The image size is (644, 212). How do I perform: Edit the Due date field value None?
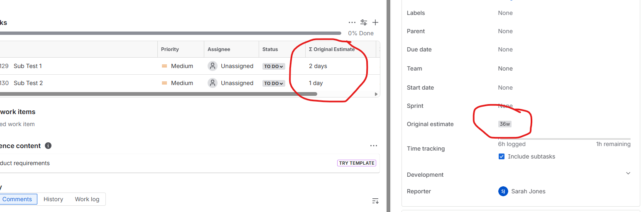click(505, 49)
